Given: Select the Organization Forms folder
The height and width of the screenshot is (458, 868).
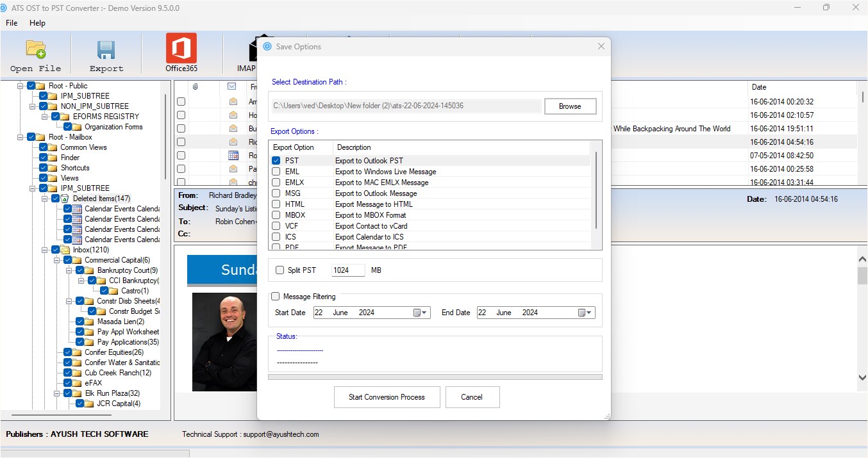Looking at the screenshot, I should click(x=113, y=127).
